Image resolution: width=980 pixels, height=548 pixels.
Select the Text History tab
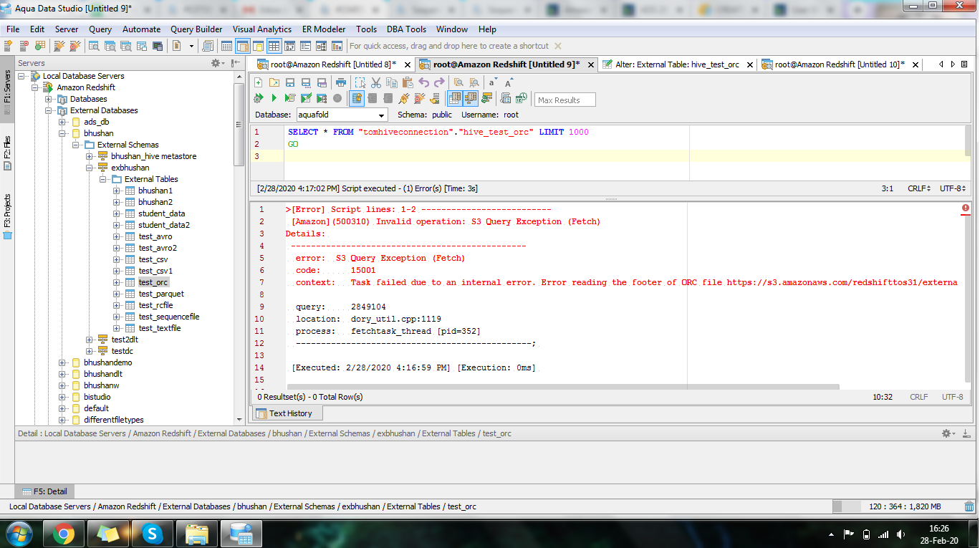click(287, 413)
